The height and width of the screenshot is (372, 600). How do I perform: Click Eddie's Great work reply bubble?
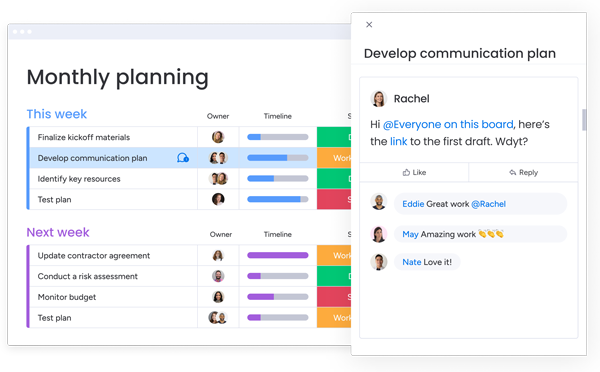[480, 204]
